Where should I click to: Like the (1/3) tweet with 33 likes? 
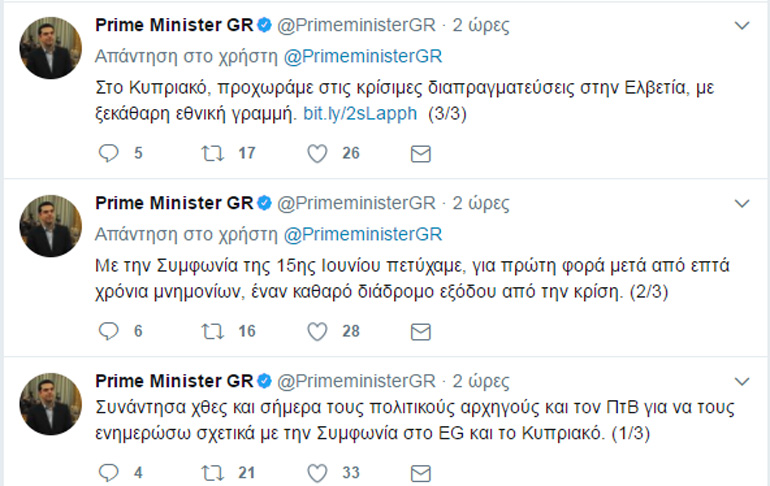pyautogui.click(x=317, y=471)
